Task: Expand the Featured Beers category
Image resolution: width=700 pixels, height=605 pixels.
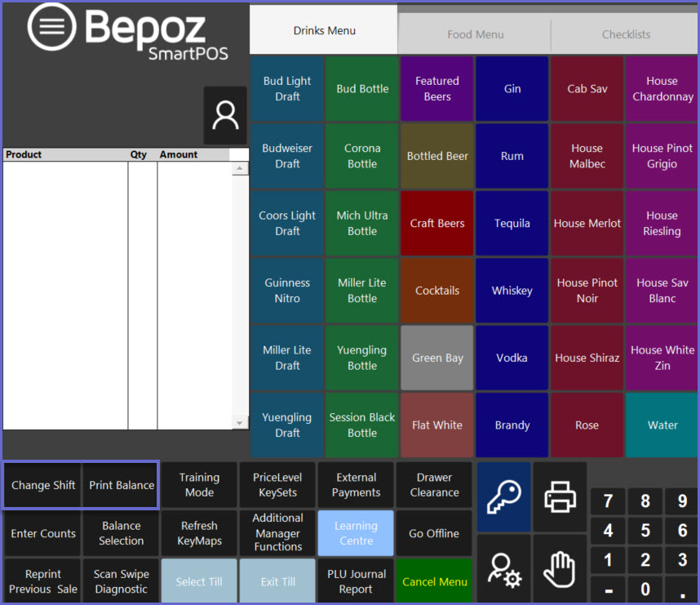Action: pyautogui.click(x=437, y=89)
